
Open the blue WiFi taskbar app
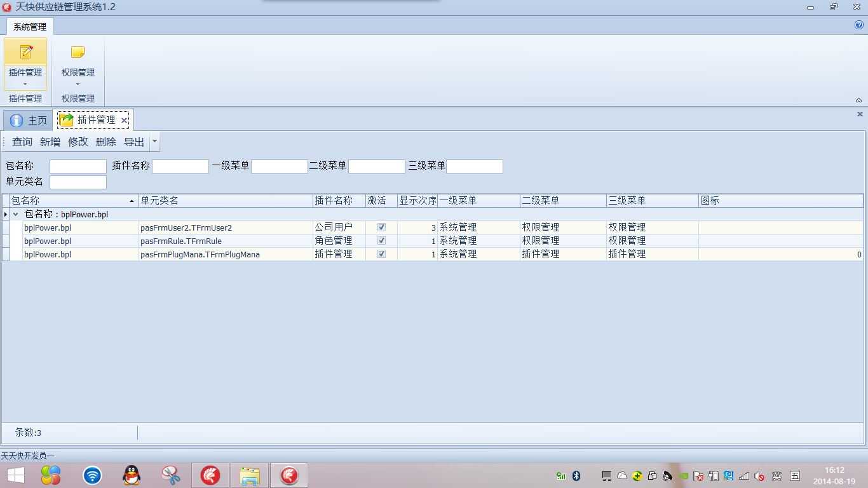(92, 475)
